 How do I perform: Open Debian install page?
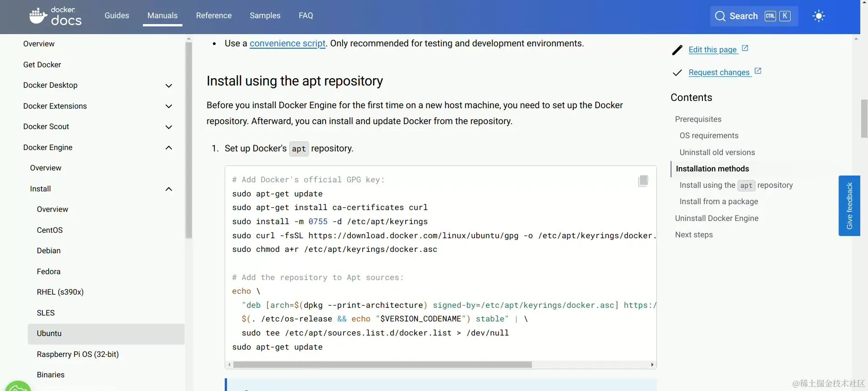49,251
